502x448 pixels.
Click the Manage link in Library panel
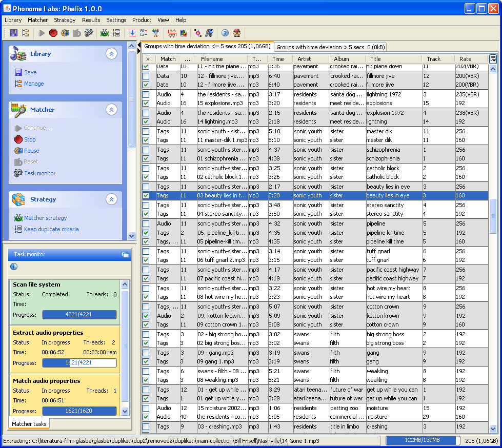(34, 84)
